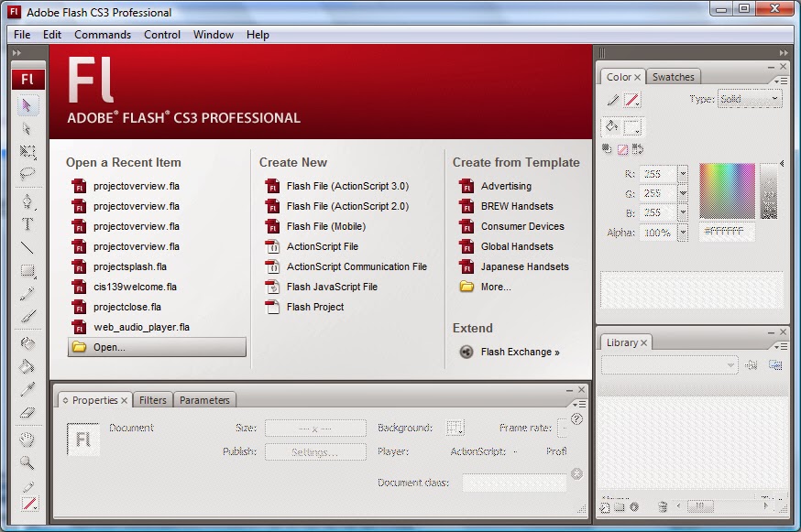Screen dimensions: 801x532
Task: Open the Type dropdown set to Solid
Action: [x=750, y=99]
